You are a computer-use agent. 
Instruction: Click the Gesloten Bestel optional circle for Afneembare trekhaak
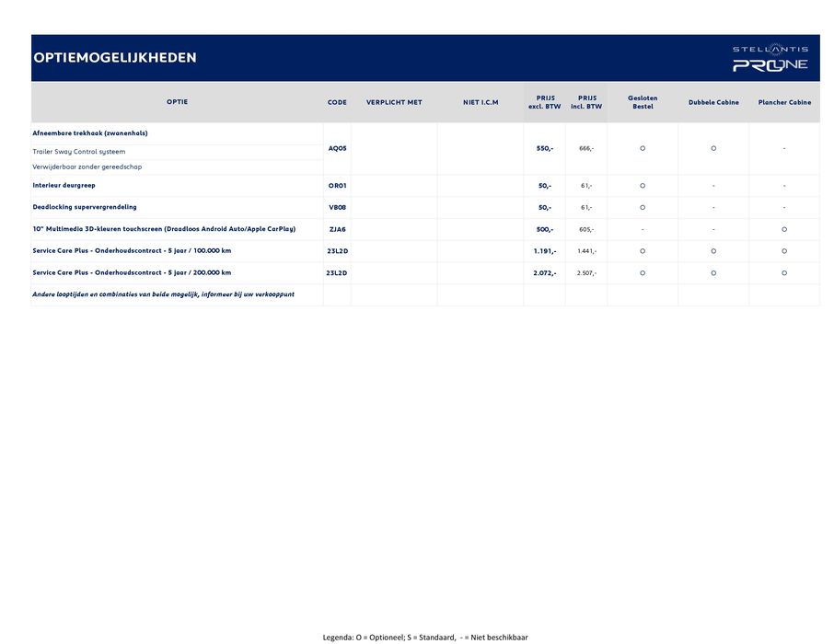[x=643, y=148]
